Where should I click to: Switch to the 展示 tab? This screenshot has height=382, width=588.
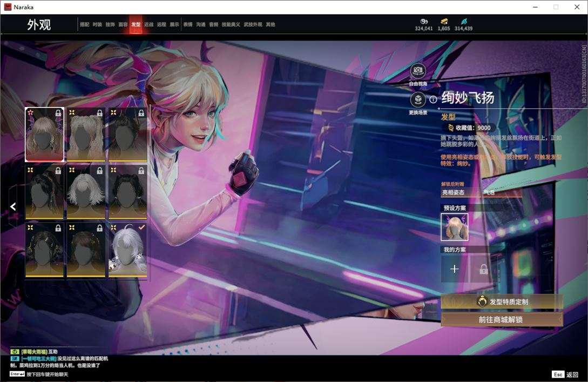[174, 24]
